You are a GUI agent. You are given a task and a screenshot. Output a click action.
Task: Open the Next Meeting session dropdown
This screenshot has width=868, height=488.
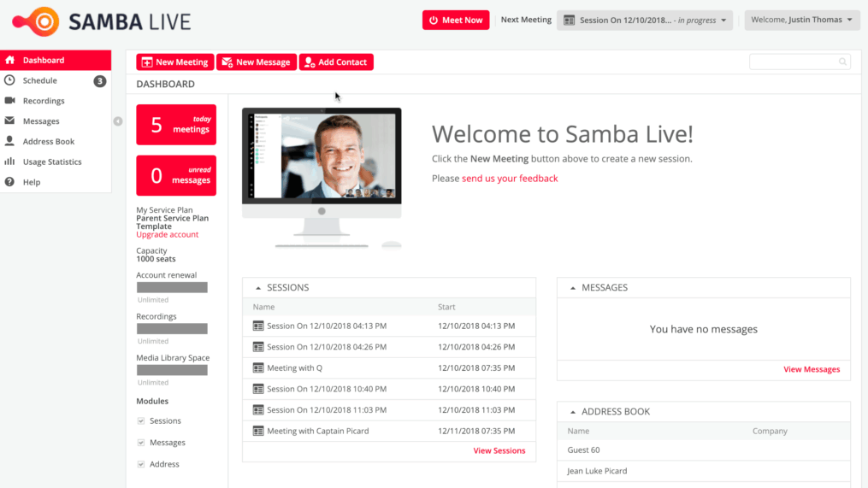(x=645, y=21)
